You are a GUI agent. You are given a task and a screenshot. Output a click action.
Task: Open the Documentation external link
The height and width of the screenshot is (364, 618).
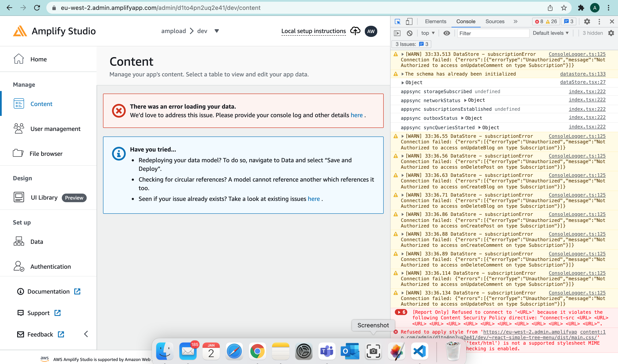pos(48,291)
